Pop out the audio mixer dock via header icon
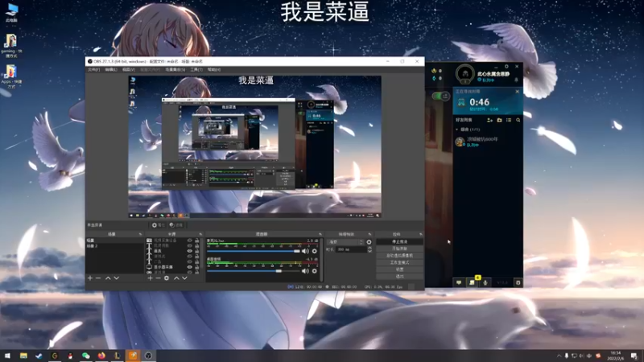The width and height of the screenshot is (644, 362). [x=320, y=234]
